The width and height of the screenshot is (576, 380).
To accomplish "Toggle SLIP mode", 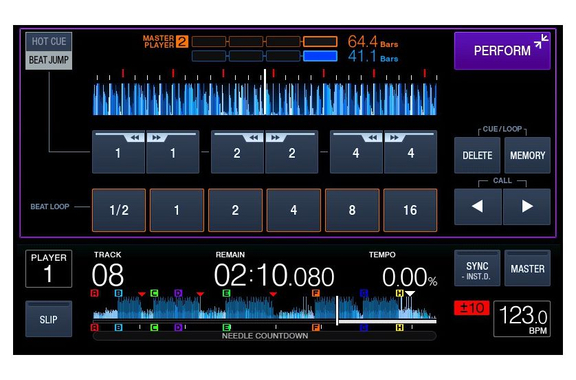I will pyautogui.click(x=48, y=319).
